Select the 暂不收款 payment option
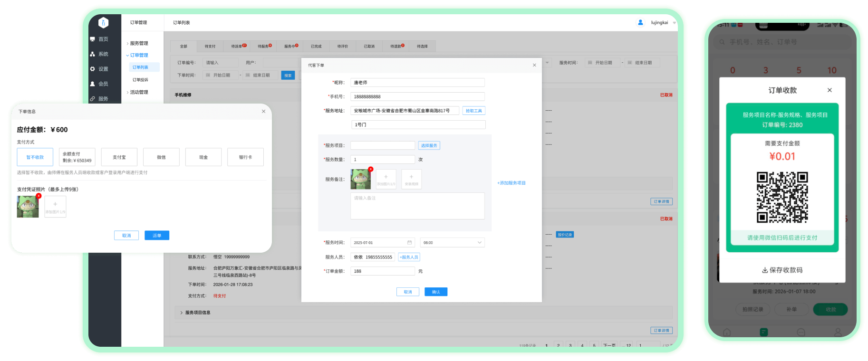 pos(35,157)
